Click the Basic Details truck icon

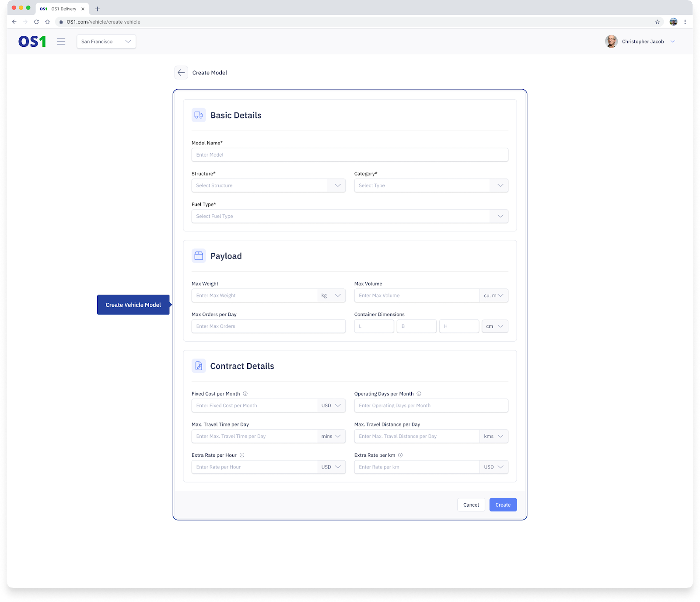point(199,115)
